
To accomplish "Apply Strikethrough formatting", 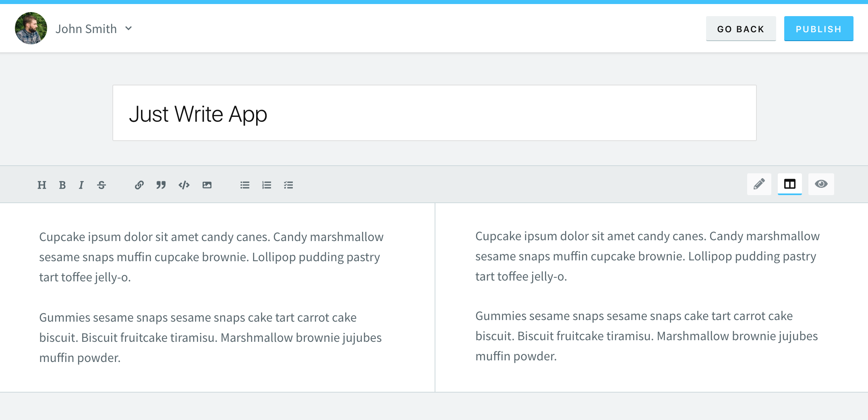I will point(102,185).
